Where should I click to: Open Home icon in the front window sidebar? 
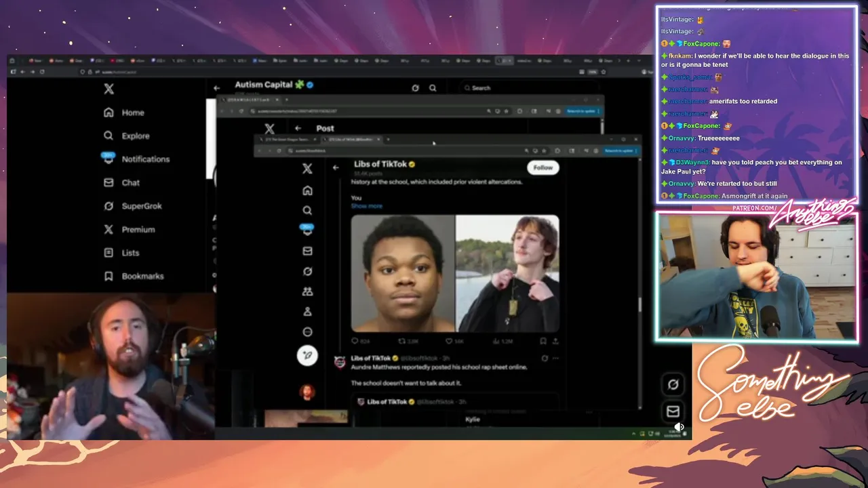(x=307, y=190)
